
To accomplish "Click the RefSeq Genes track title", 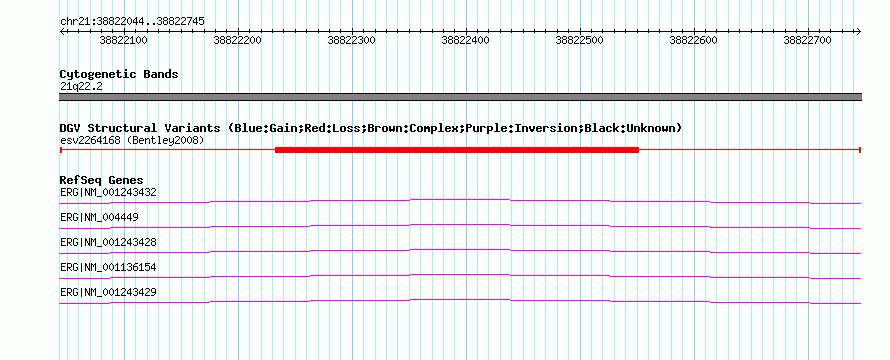I will tap(102, 180).
